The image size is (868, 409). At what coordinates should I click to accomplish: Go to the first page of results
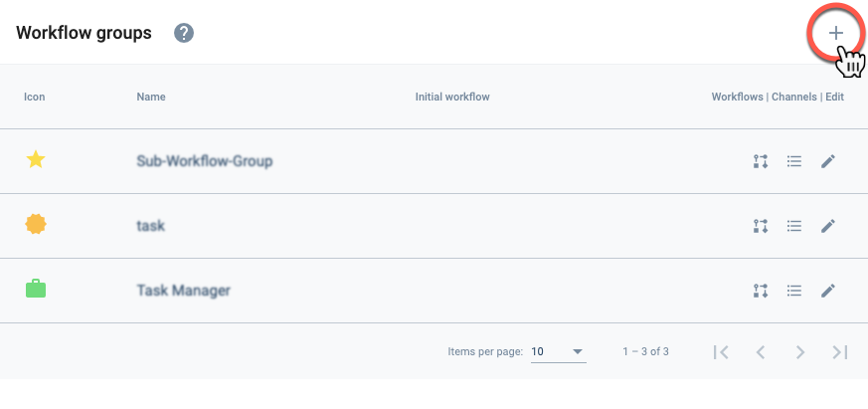coord(721,351)
